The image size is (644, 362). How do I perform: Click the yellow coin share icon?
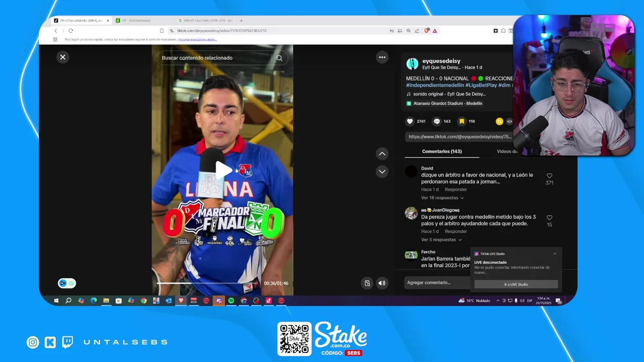click(x=499, y=121)
